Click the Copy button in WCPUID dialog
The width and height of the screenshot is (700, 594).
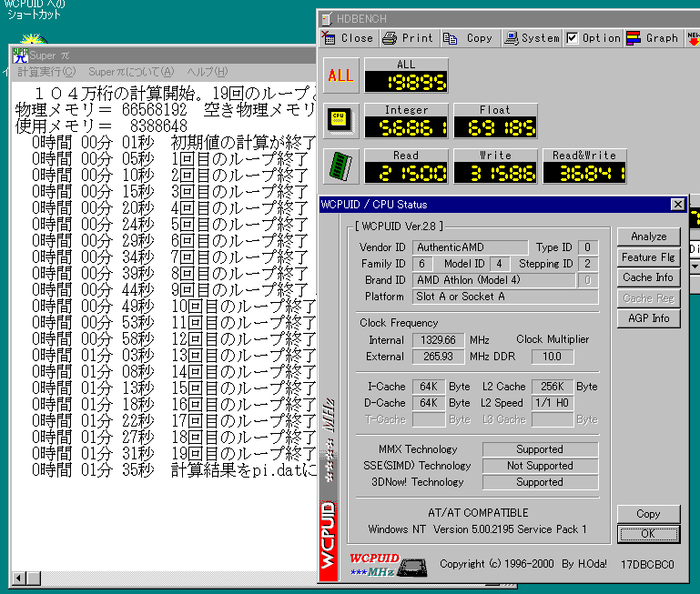click(x=649, y=514)
